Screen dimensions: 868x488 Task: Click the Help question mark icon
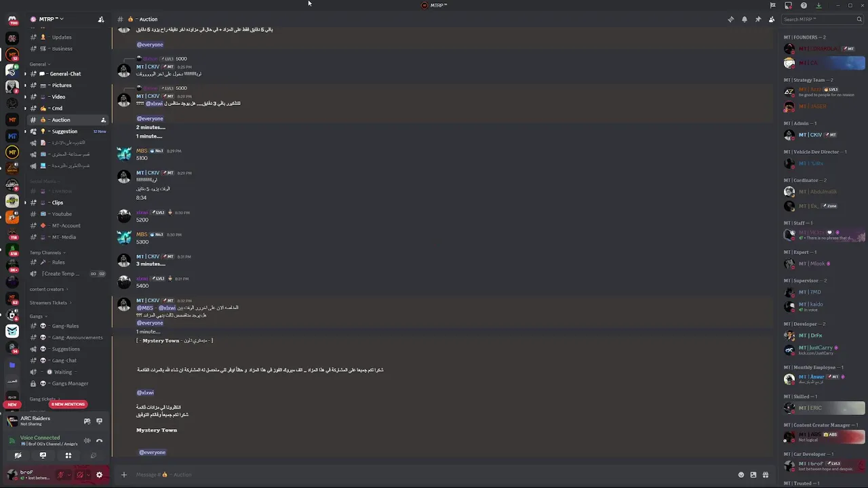[x=804, y=5]
